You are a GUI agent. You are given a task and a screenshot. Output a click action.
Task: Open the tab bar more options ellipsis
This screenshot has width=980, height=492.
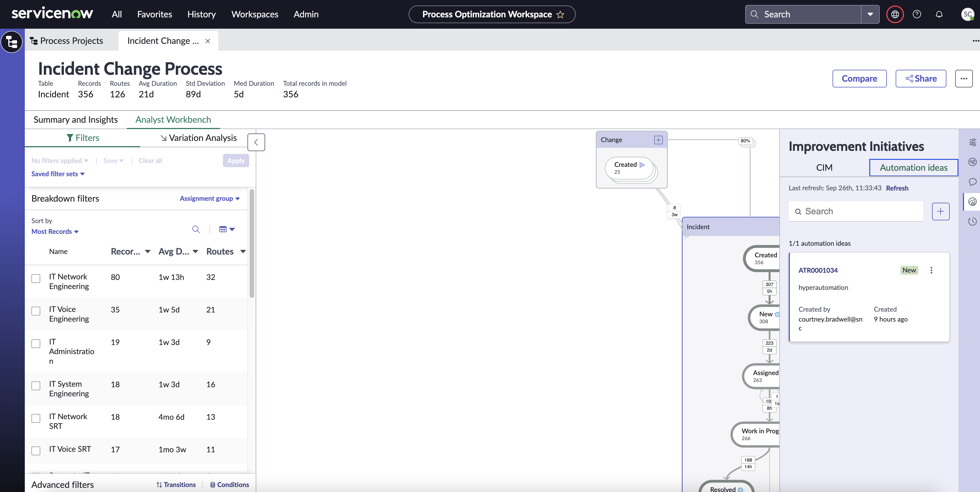[x=975, y=41]
